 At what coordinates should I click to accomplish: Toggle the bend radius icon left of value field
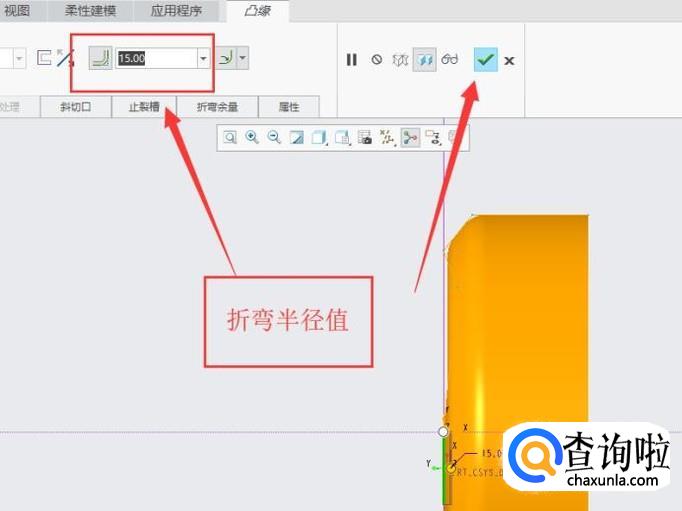point(100,59)
